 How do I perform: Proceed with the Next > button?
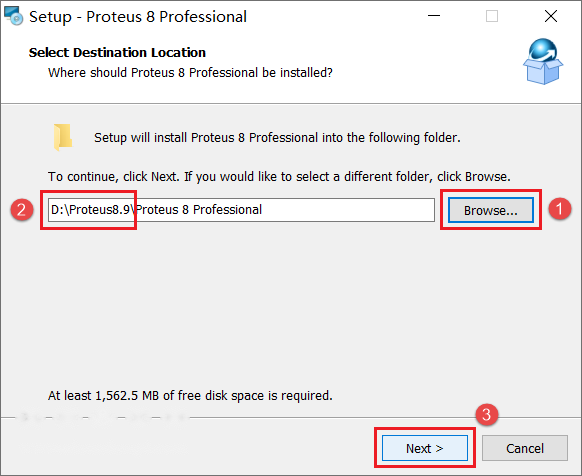(425, 448)
